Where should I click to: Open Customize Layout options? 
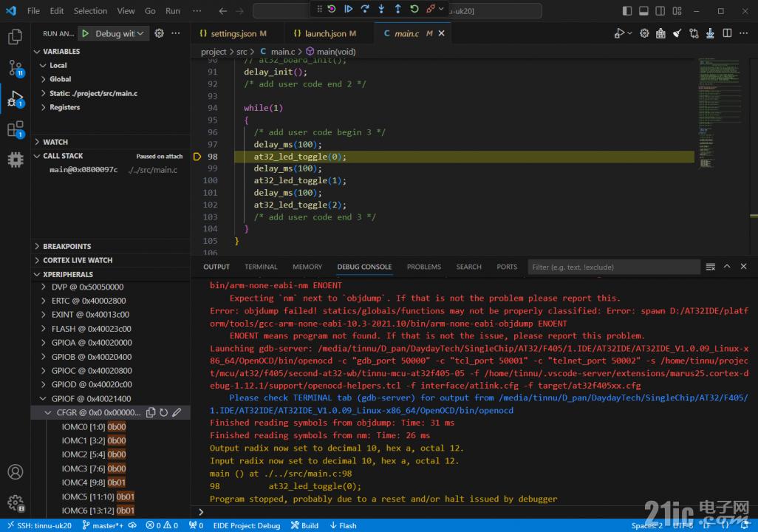677,10
